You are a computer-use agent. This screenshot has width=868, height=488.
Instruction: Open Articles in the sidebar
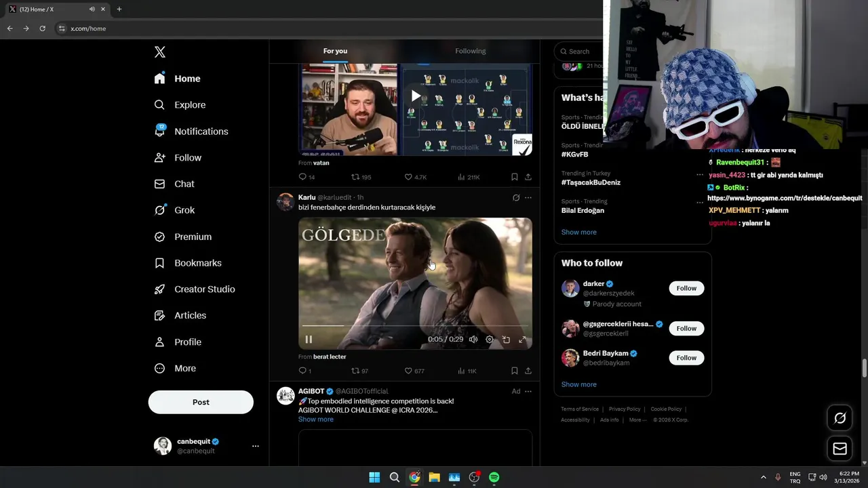coord(180,315)
